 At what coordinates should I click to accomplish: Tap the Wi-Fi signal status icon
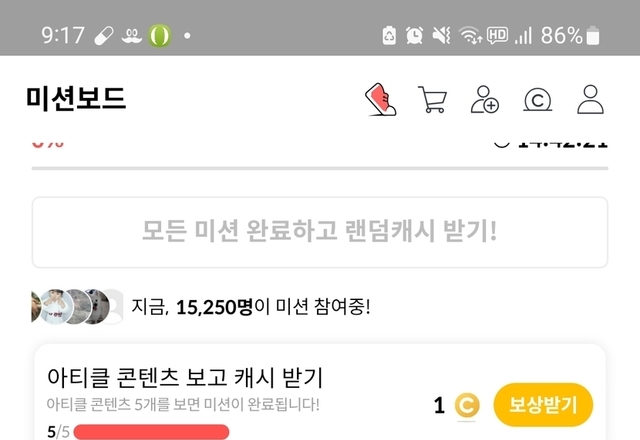(x=470, y=35)
